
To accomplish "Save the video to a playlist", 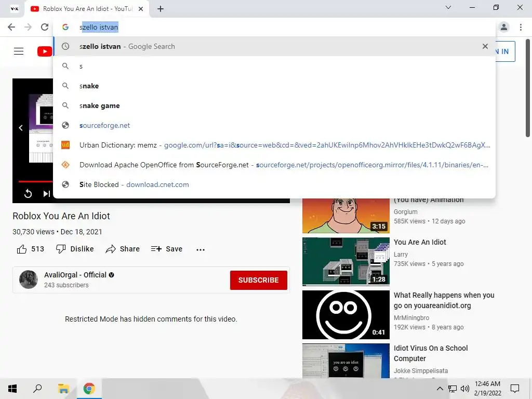I will (x=167, y=249).
